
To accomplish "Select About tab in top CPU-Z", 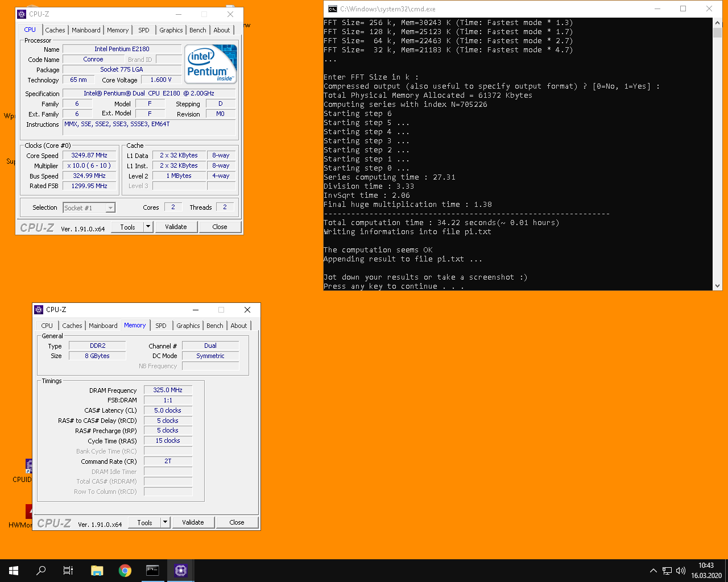I will coord(222,30).
